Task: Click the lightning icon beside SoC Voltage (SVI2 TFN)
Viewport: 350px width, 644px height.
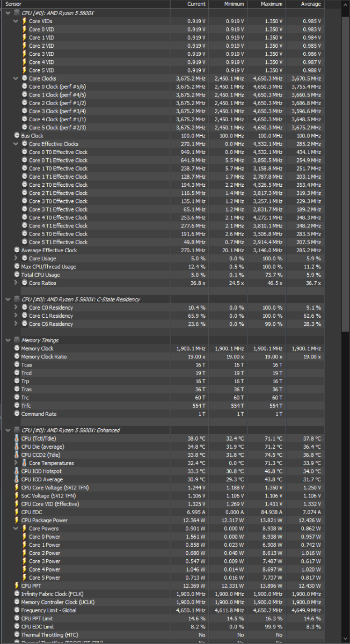Action: click(17, 496)
